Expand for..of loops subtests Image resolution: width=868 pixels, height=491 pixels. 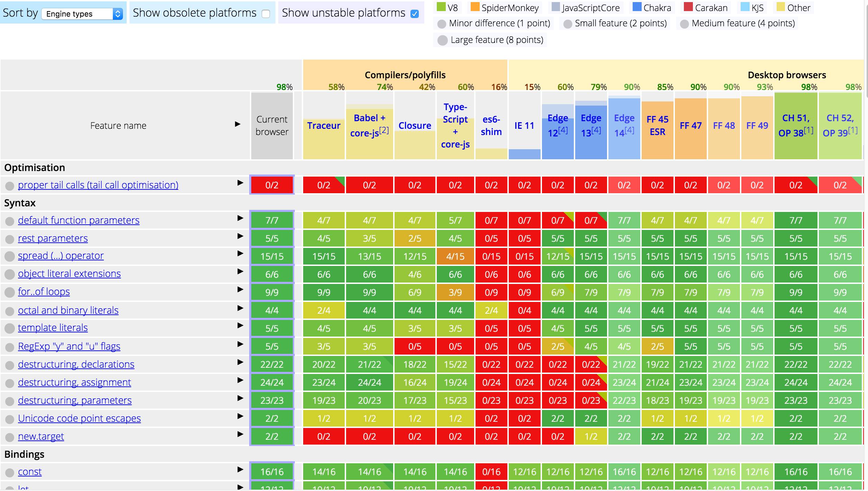pyautogui.click(x=240, y=289)
